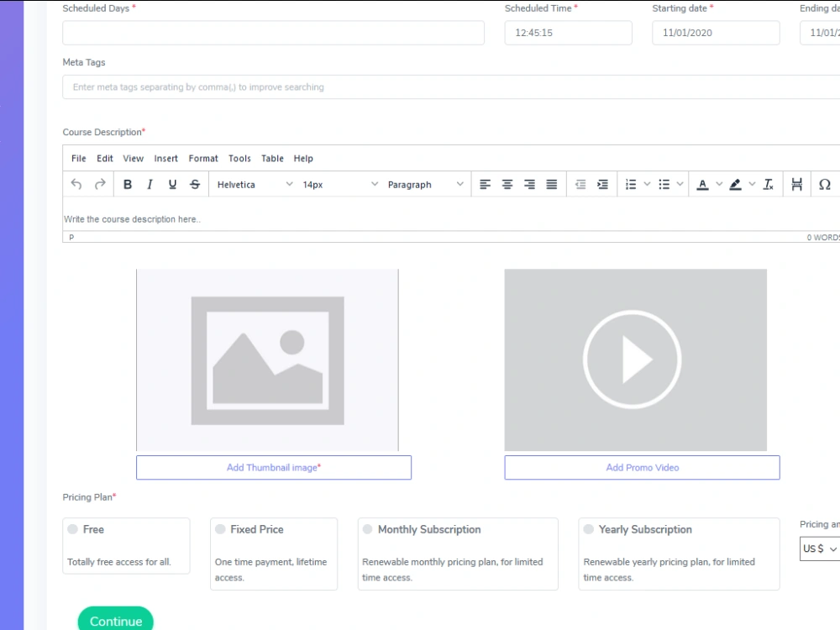The width and height of the screenshot is (840, 630).
Task: Open the Format menu in editor
Action: pos(203,158)
